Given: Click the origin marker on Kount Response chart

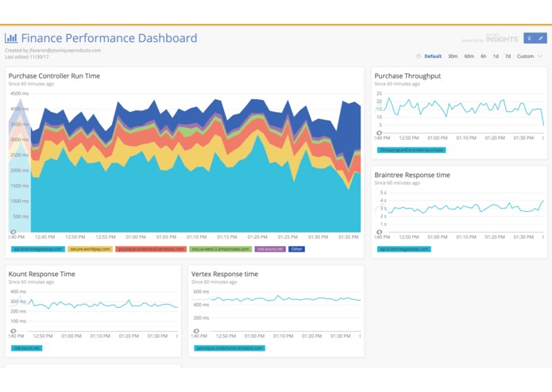Looking at the screenshot, I should (14, 331).
